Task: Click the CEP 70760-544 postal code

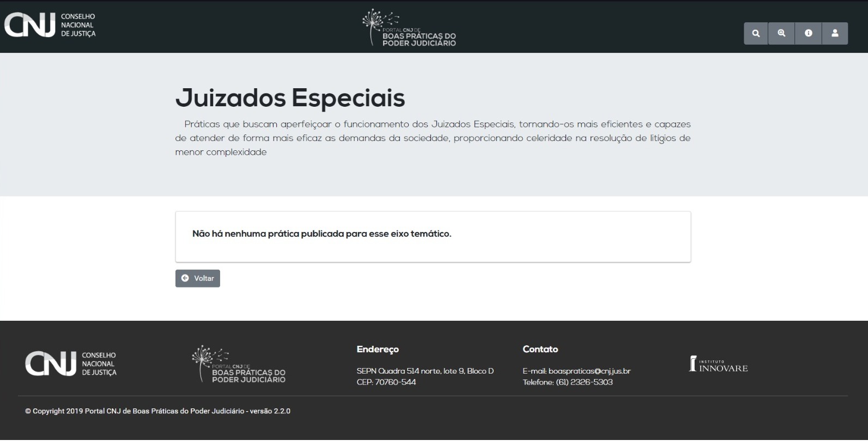Action: (386, 382)
